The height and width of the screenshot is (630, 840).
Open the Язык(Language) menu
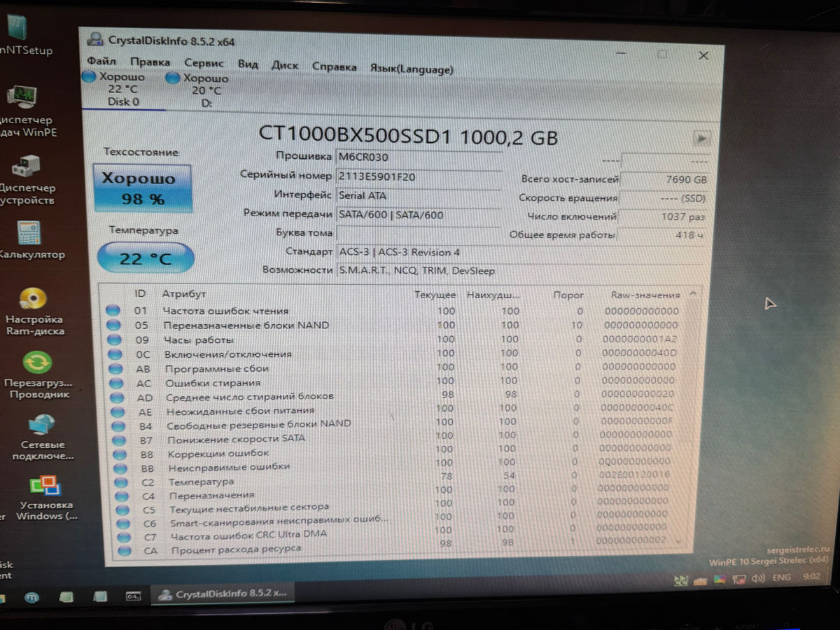coord(411,68)
